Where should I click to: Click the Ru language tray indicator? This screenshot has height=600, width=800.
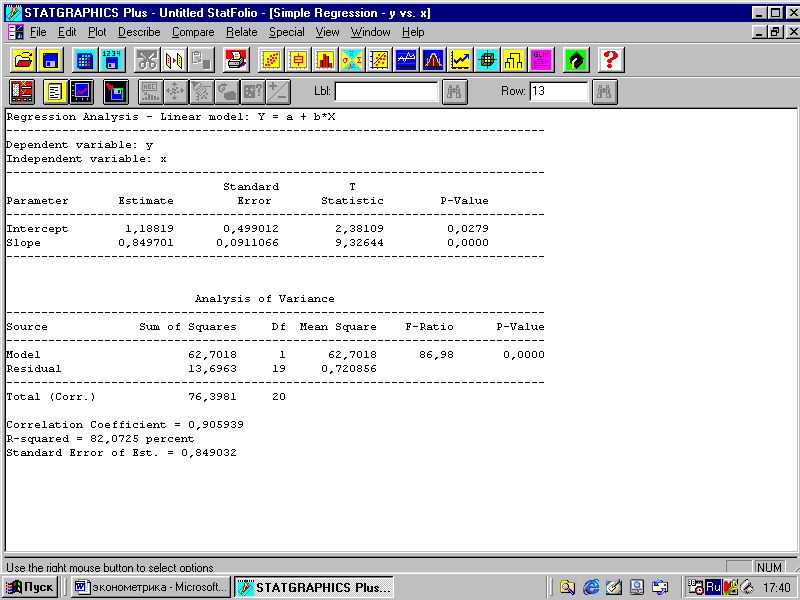713,587
